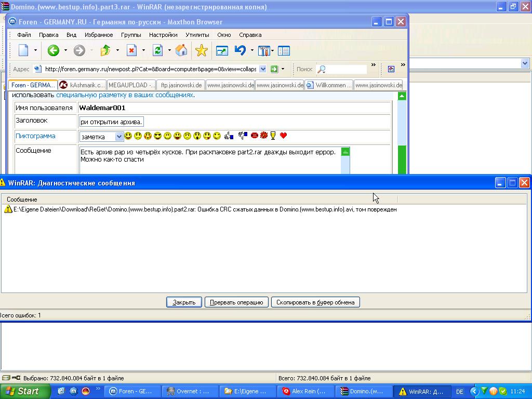Switch to the ftp.jasinowski.de tab
The height and width of the screenshot is (399, 532).
[x=181, y=85]
